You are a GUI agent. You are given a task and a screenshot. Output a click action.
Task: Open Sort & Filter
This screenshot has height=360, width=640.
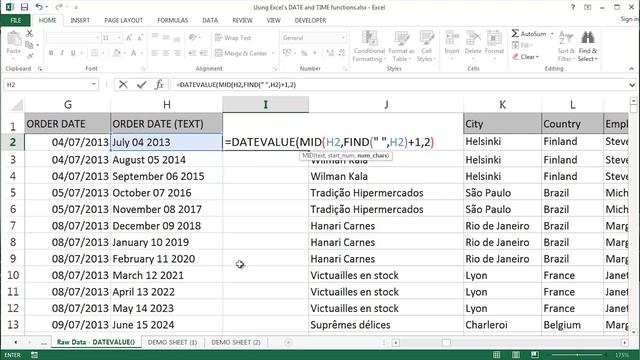(566, 46)
